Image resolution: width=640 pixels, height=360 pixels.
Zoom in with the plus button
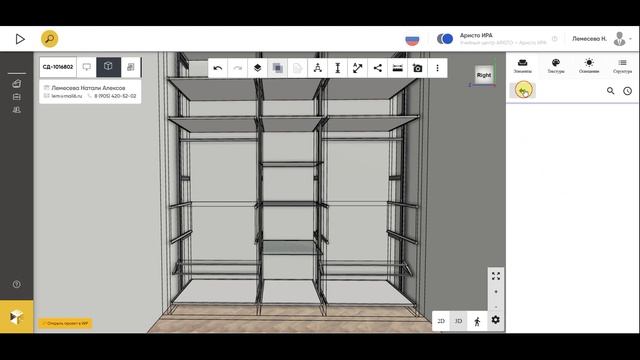496,292
